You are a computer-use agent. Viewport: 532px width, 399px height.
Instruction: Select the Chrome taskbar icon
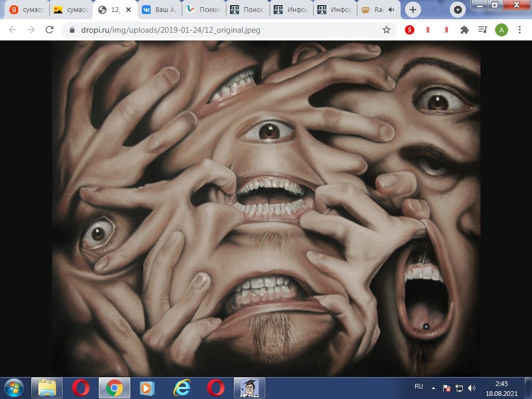[x=114, y=388]
